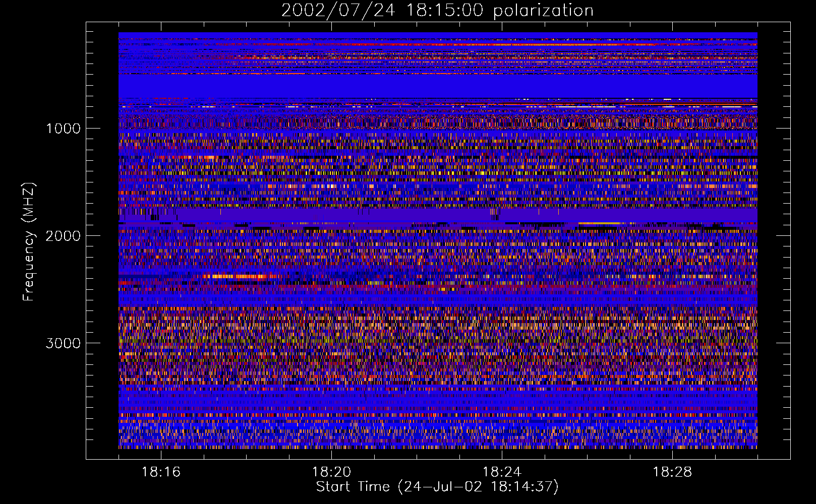Click the 18:24 time tick label
816x504 pixels.
[502, 472]
